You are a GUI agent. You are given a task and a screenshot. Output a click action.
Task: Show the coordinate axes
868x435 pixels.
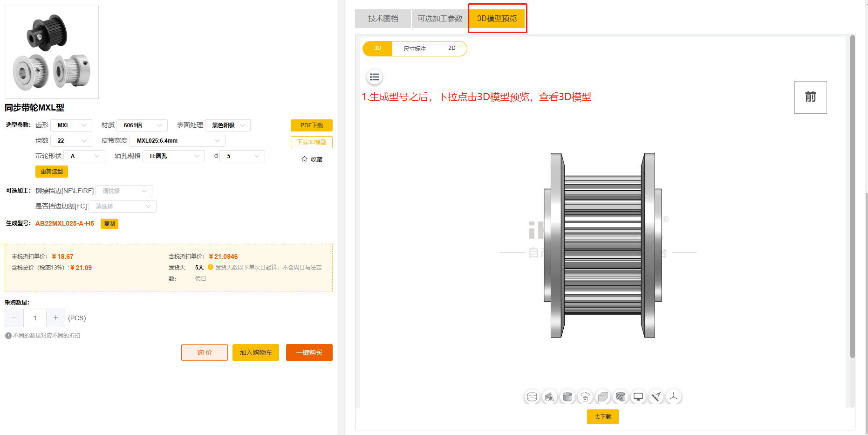coord(674,397)
